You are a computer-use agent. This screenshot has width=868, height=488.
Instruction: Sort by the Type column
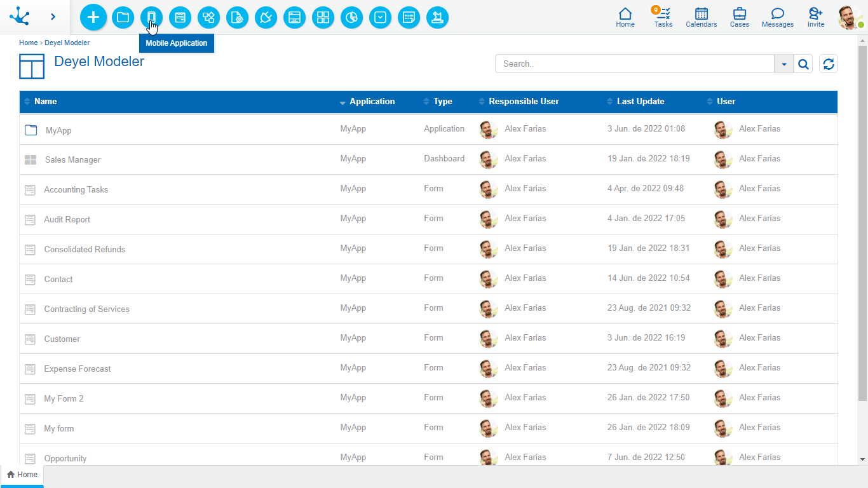pos(442,102)
